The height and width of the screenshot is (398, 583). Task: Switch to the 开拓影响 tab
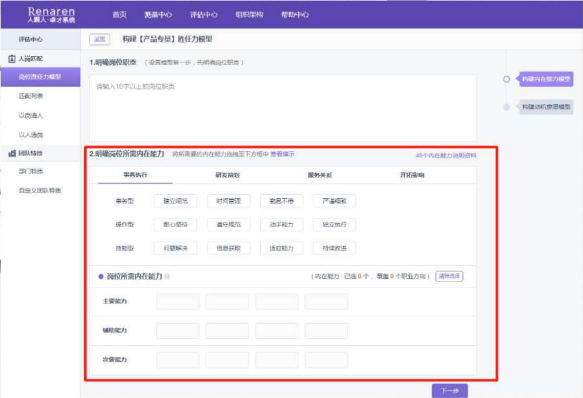coord(412,175)
